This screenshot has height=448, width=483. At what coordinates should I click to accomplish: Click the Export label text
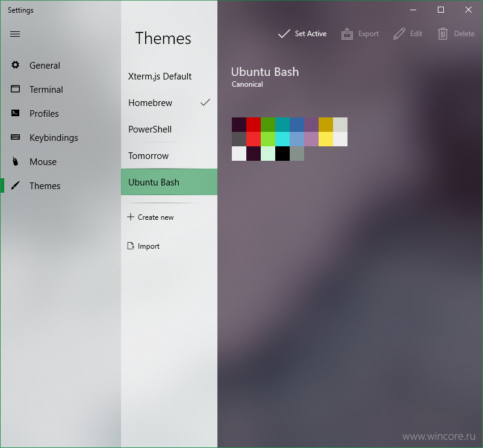tap(369, 34)
